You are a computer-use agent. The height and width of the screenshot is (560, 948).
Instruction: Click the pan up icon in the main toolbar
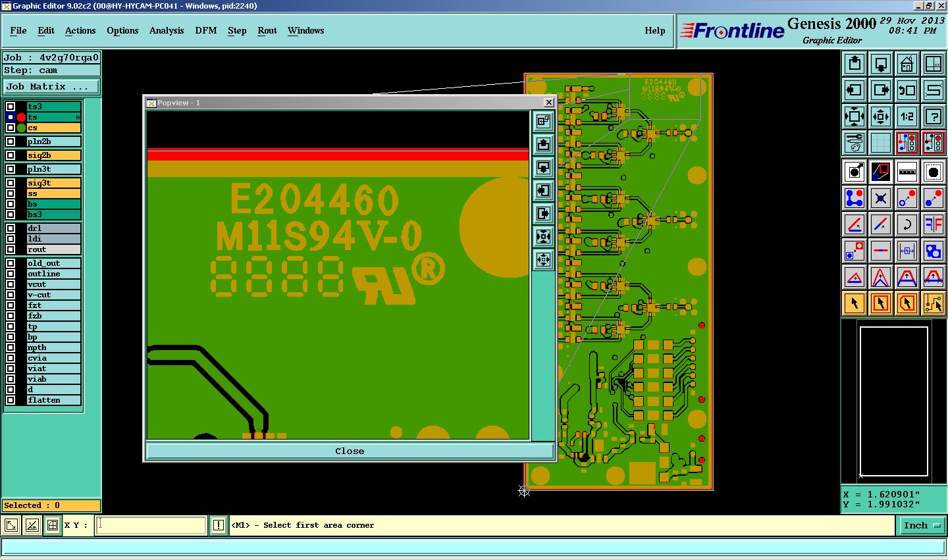pos(855,64)
